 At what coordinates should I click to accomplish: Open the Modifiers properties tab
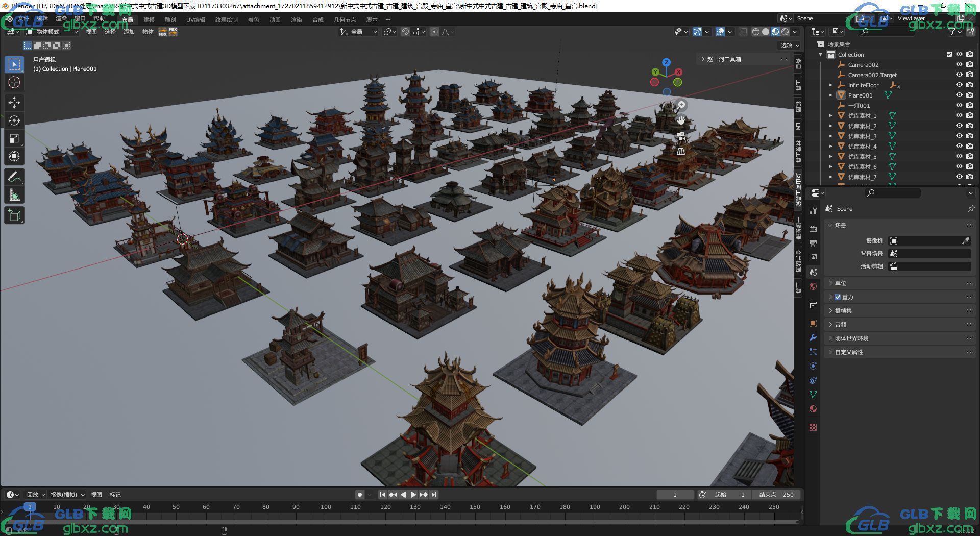[813, 337]
